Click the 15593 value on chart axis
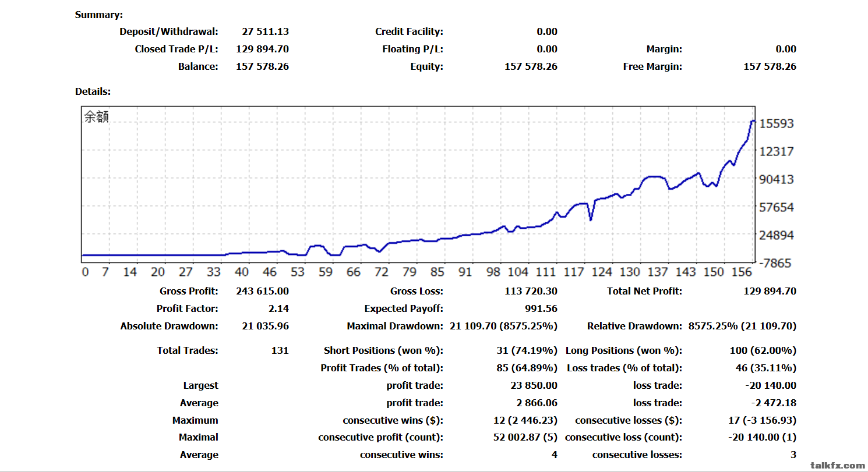The width and height of the screenshot is (868, 472). coord(777,123)
